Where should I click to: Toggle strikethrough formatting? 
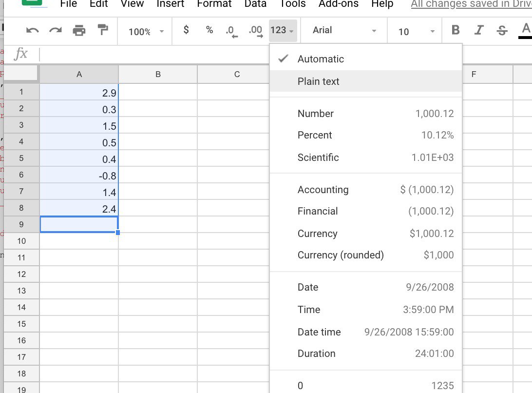(x=502, y=31)
